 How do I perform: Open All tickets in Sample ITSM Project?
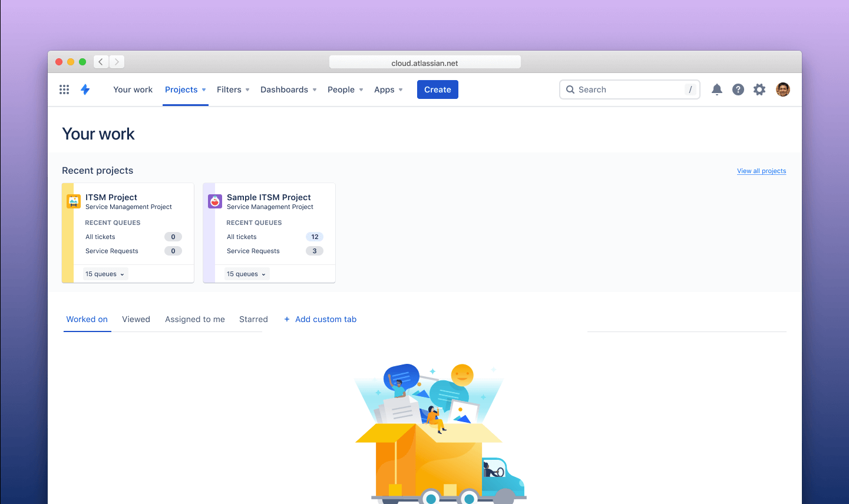tap(242, 237)
